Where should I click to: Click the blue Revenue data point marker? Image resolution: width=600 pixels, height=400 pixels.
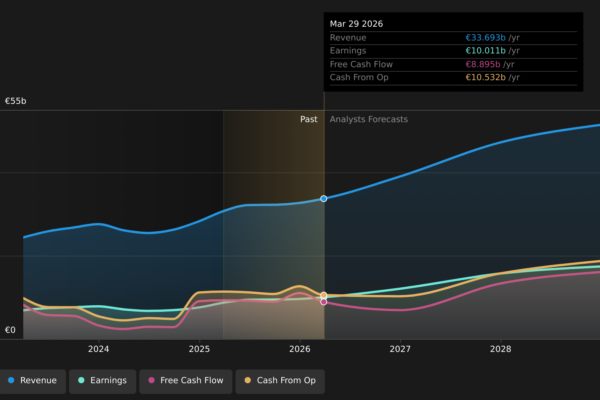pos(324,199)
